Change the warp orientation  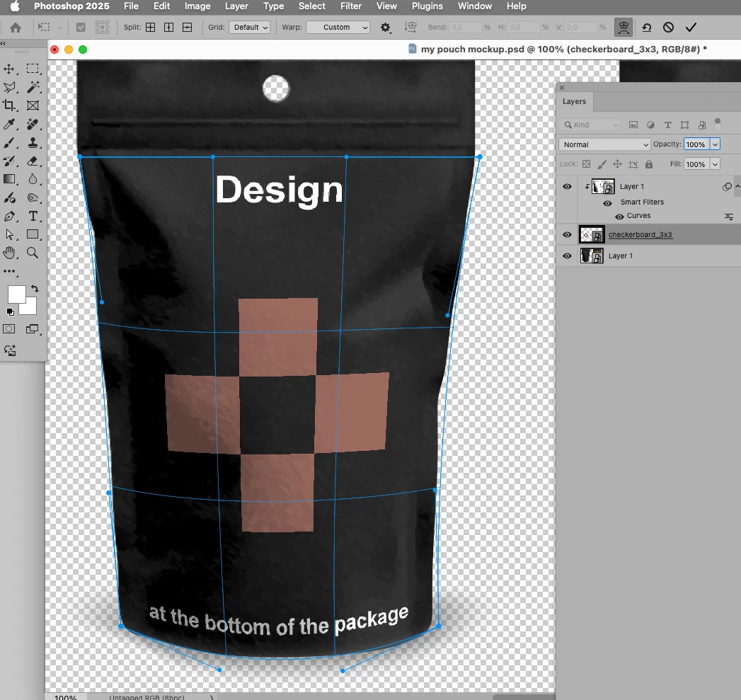click(x=410, y=28)
